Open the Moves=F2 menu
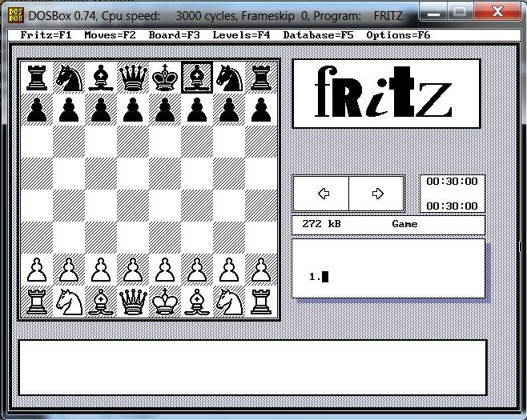This screenshot has height=420, width=527. [110, 35]
